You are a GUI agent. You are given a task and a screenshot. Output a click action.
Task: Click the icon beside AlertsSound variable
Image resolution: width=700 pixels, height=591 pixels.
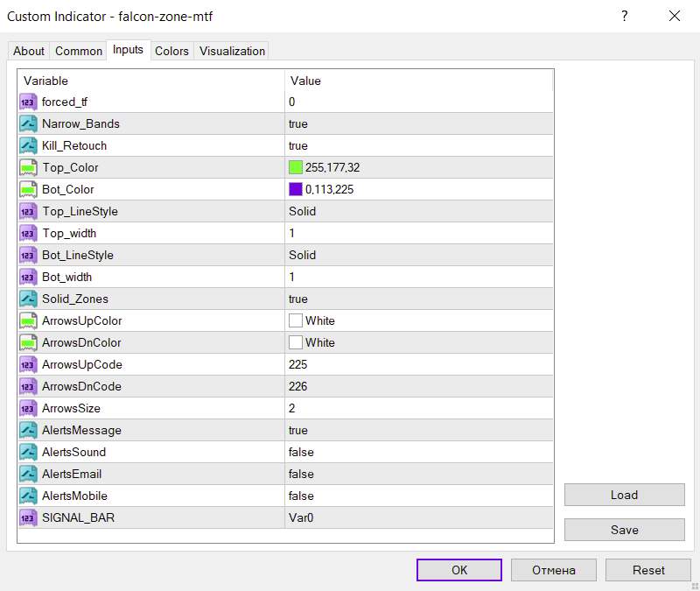coord(27,452)
